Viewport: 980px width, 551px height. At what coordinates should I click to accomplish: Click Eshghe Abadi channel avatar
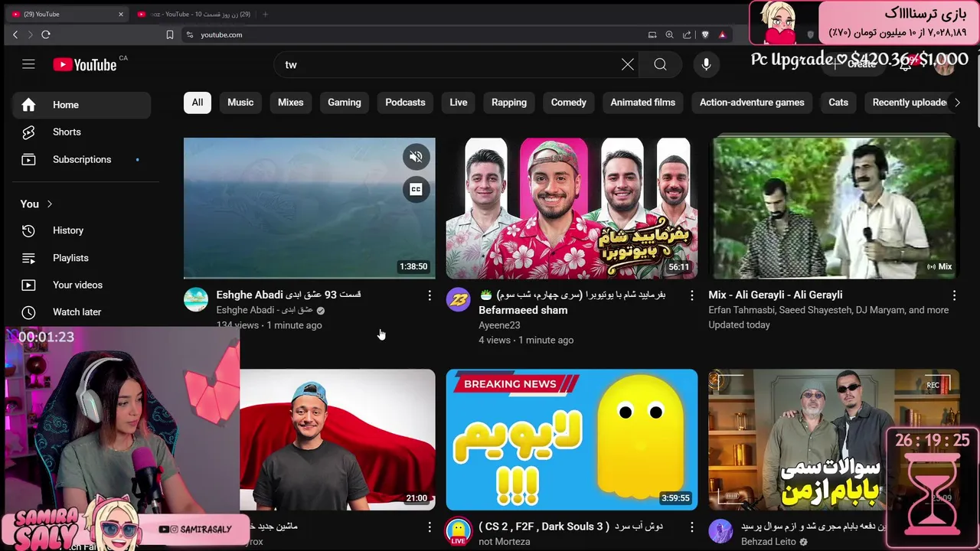pos(196,299)
